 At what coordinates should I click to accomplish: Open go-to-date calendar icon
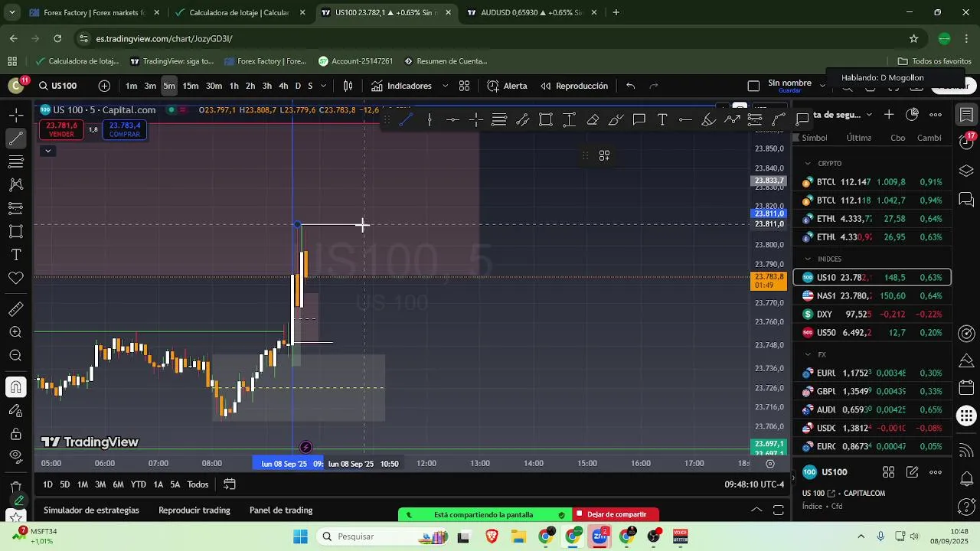pyautogui.click(x=229, y=484)
